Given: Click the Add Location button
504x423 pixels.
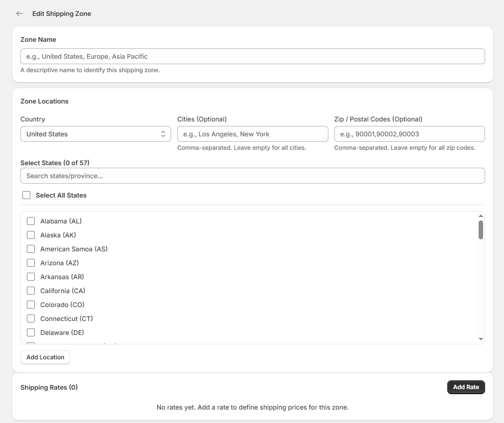Looking at the screenshot, I should (x=45, y=357).
